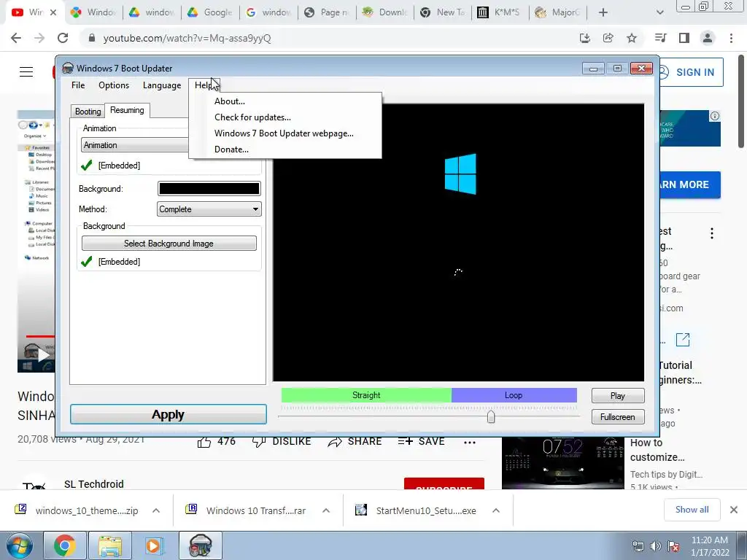
Task: Click the Play button under preview
Action: 618,396
